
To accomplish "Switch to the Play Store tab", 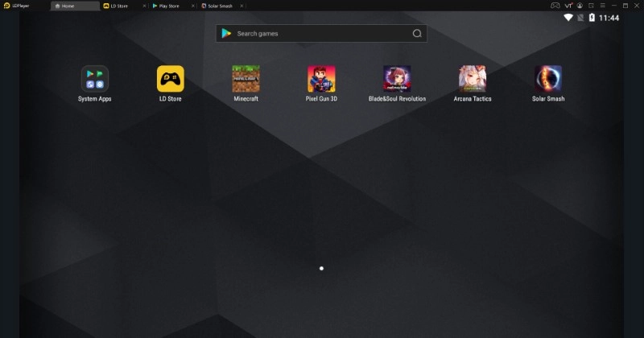I will 168,6.
